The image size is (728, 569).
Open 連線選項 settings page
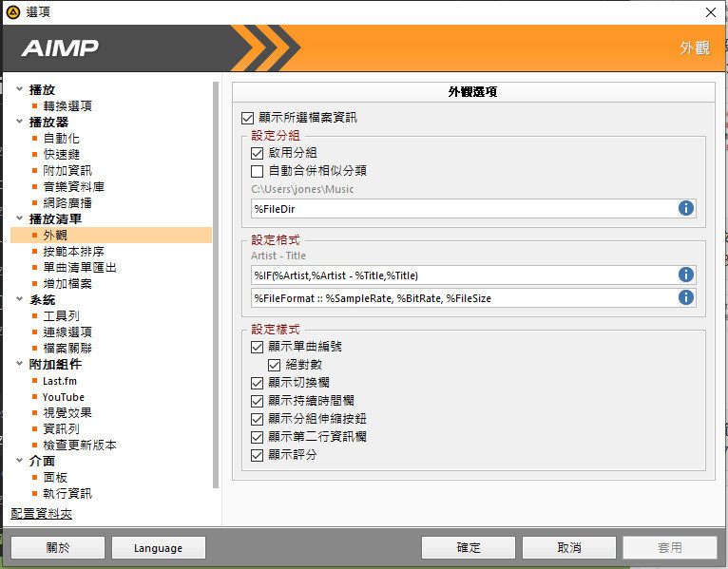pyautogui.click(x=67, y=332)
